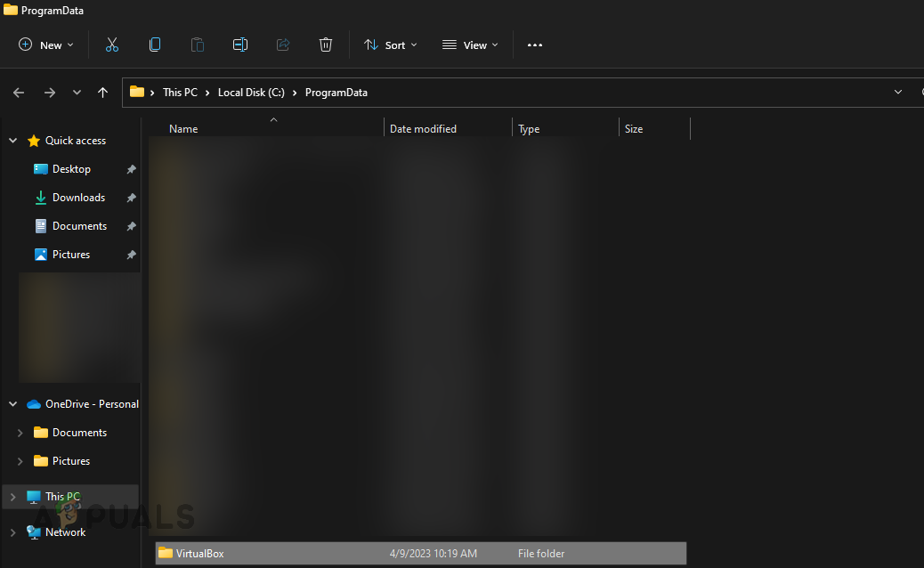Click the back navigation arrow
The height and width of the screenshot is (568, 924).
[18, 92]
